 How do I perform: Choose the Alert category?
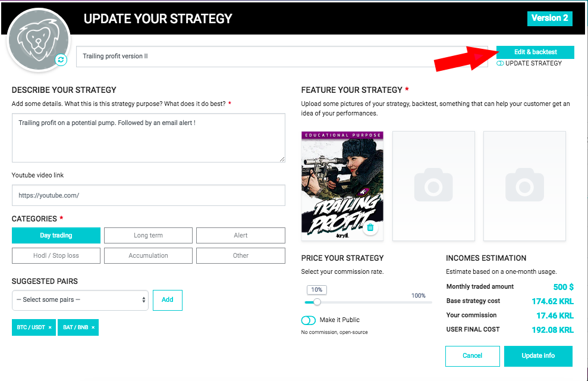click(240, 235)
